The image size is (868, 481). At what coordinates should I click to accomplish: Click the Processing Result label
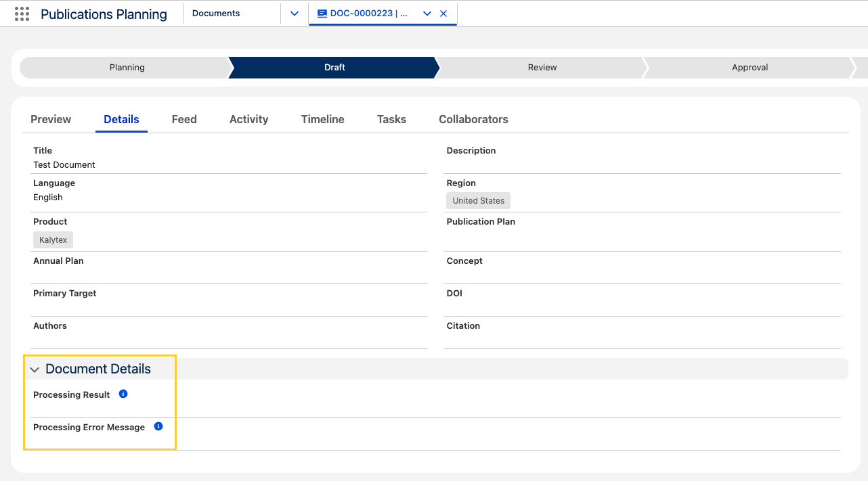72,394
